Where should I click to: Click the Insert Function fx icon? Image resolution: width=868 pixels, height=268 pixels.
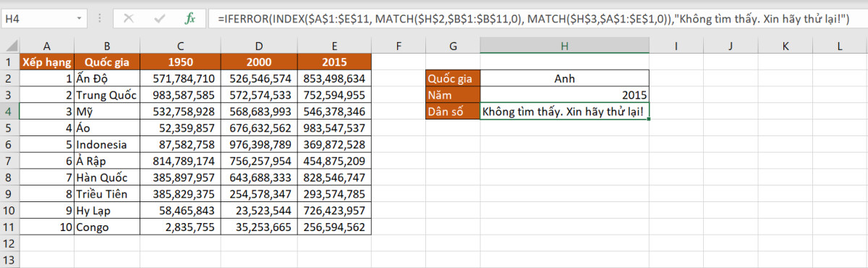[190, 18]
